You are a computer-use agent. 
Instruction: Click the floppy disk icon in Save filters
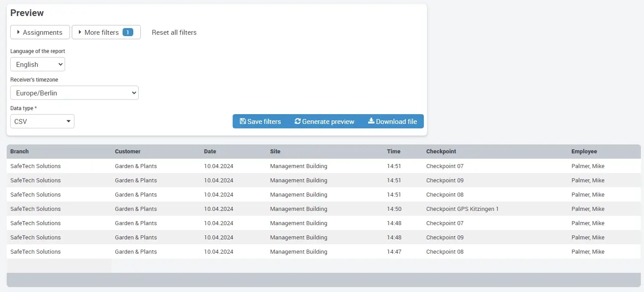pos(243,121)
